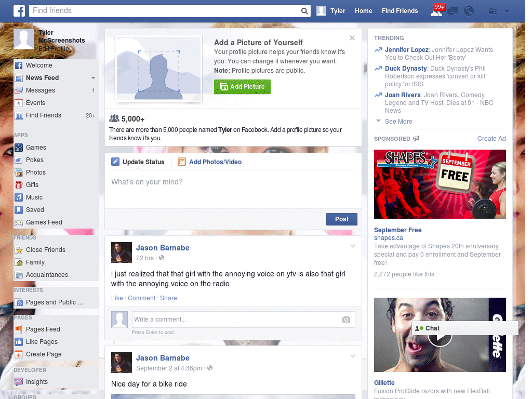Go to Home in top bar
Image resolution: width=532 pixels, height=399 pixels.
(363, 11)
